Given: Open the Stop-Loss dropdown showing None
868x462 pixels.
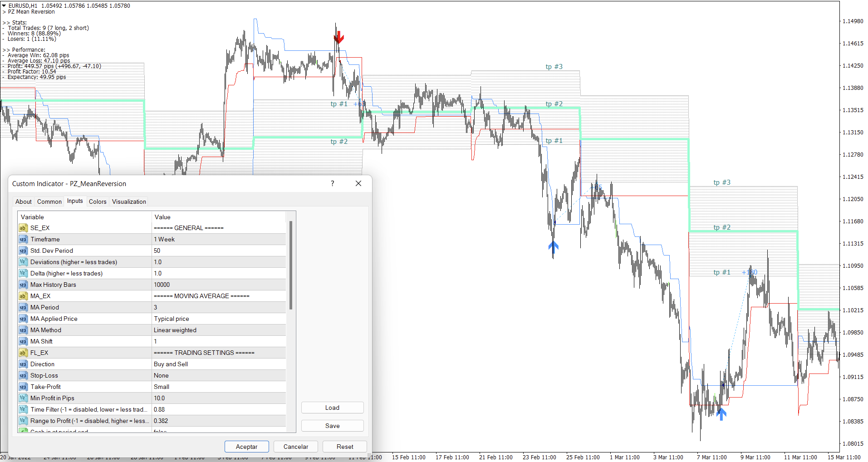Looking at the screenshot, I should tap(219, 375).
